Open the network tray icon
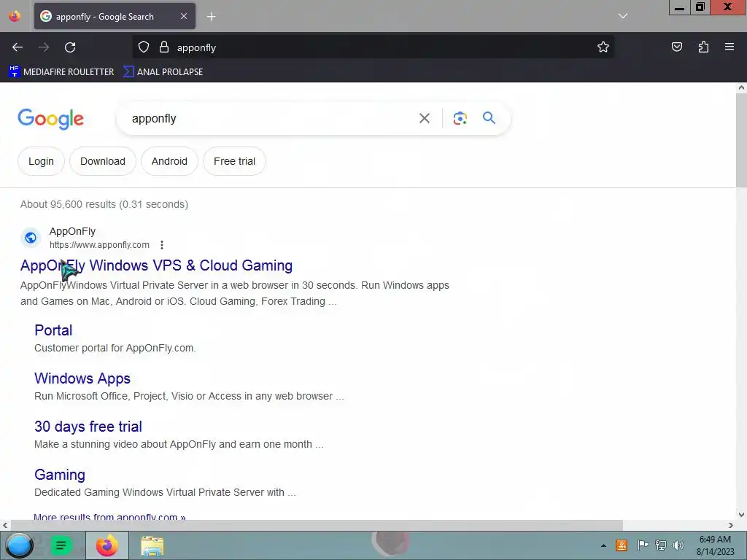The image size is (747, 560). 660,545
